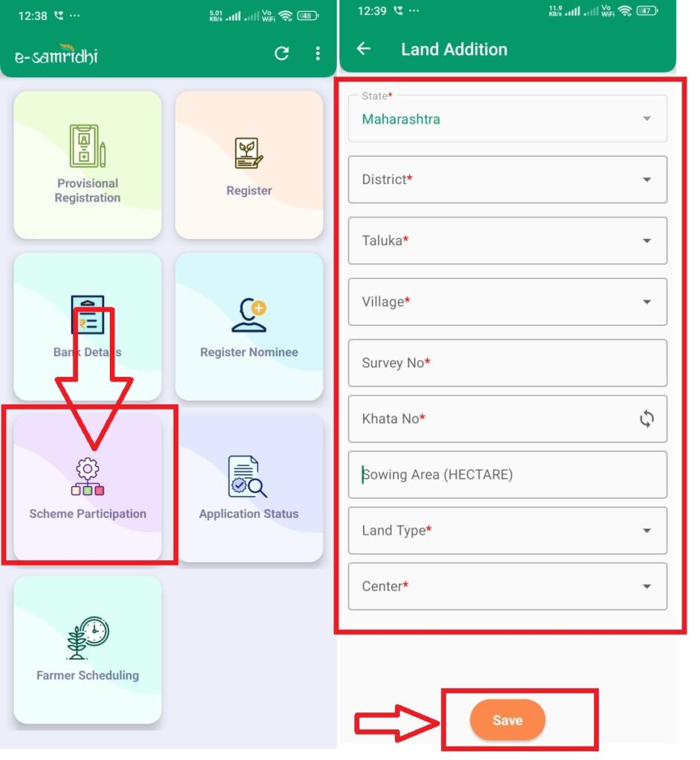Screen dimensions: 700x760
Task: Expand the District dropdown
Action: coord(507,180)
